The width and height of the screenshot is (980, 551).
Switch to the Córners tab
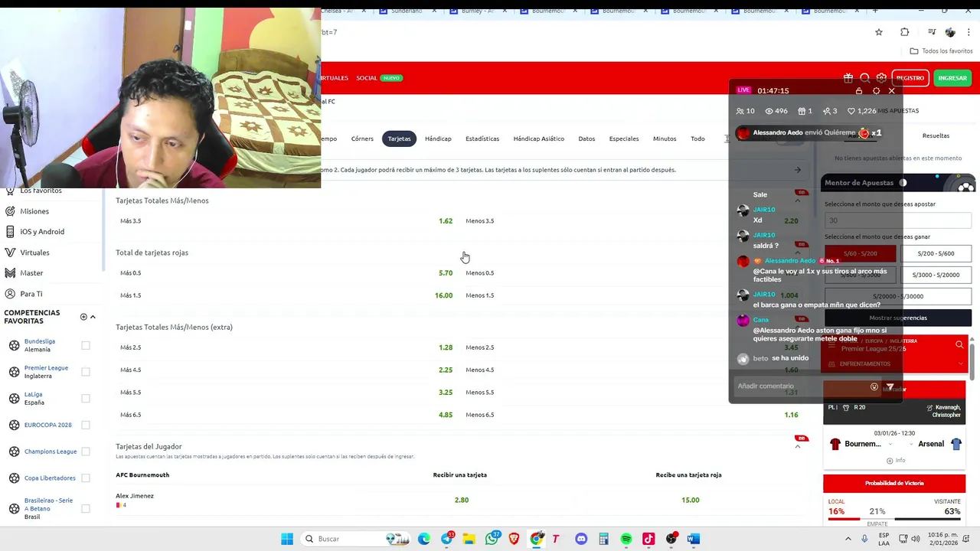[362, 139]
